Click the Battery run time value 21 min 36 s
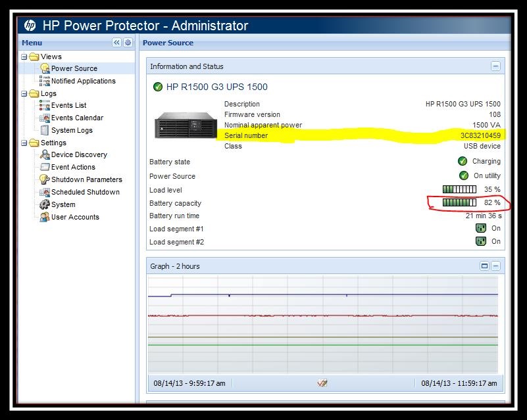Screen dimensions: 527x420 [x=484, y=216]
